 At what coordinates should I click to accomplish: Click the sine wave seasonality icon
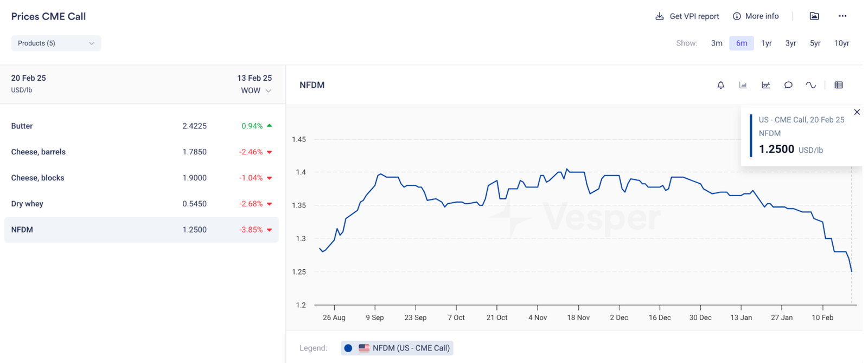point(810,85)
